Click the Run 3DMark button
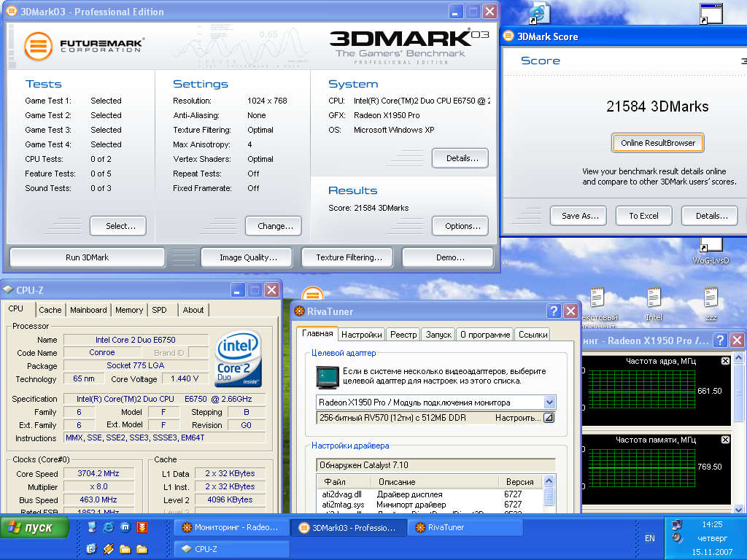 pyautogui.click(x=88, y=257)
